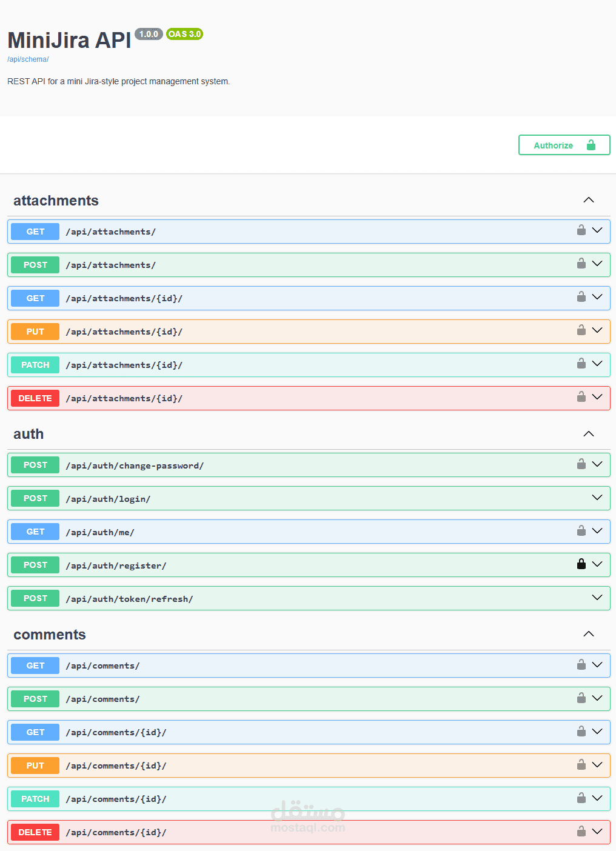Viewport: 616px width, 851px height.
Task: Expand /api/auth/token/refresh/ chevron
Action: tap(597, 598)
